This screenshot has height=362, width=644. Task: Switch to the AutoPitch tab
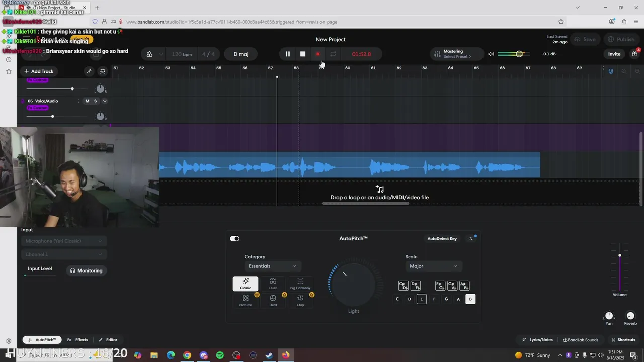tap(42, 340)
